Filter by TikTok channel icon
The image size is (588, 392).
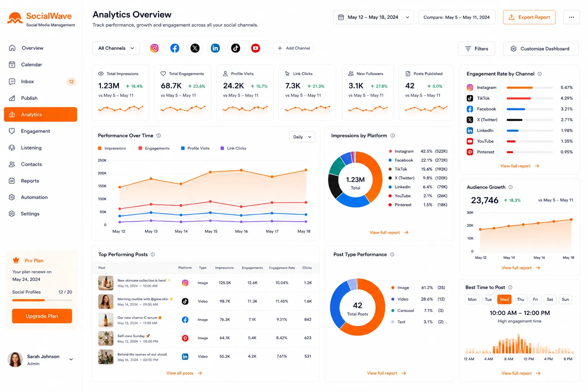[x=236, y=48]
